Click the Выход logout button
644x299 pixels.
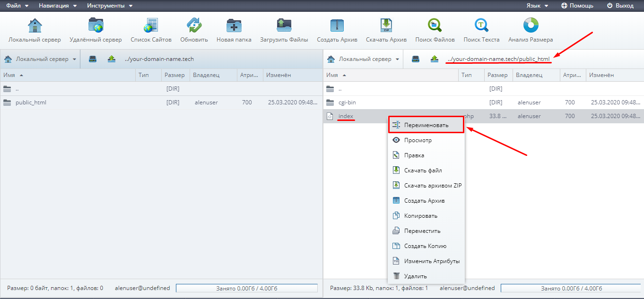(x=620, y=6)
